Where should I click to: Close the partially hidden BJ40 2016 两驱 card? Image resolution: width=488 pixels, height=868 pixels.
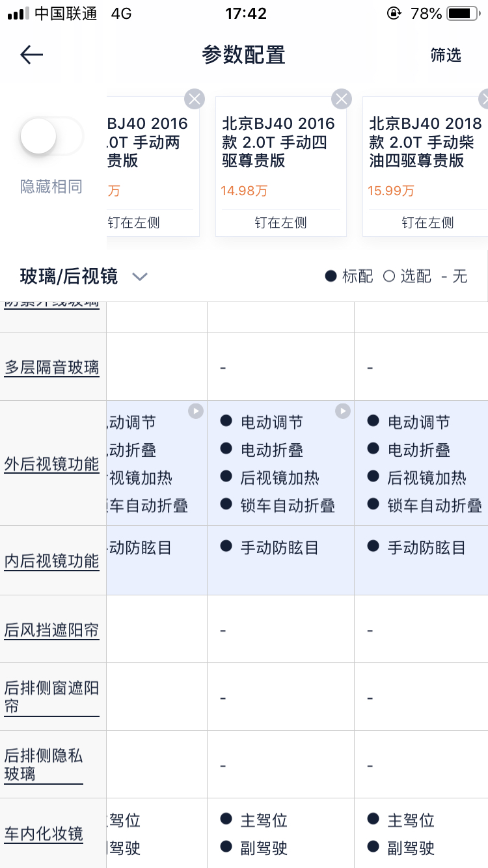click(195, 99)
